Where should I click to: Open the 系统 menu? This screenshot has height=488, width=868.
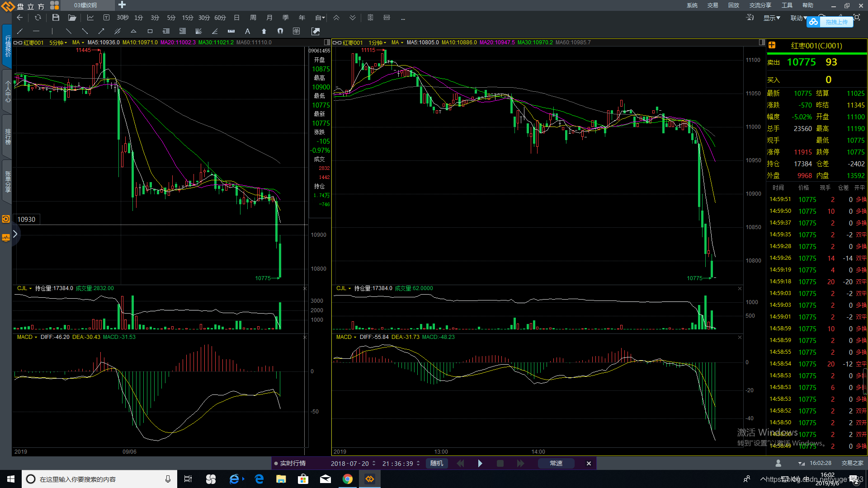click(692, 5)
